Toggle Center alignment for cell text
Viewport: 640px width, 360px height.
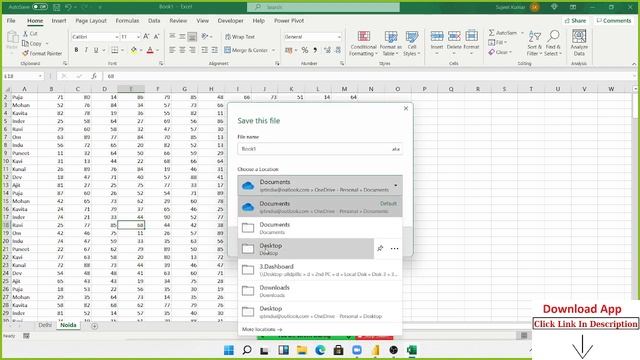click(182, 50)
